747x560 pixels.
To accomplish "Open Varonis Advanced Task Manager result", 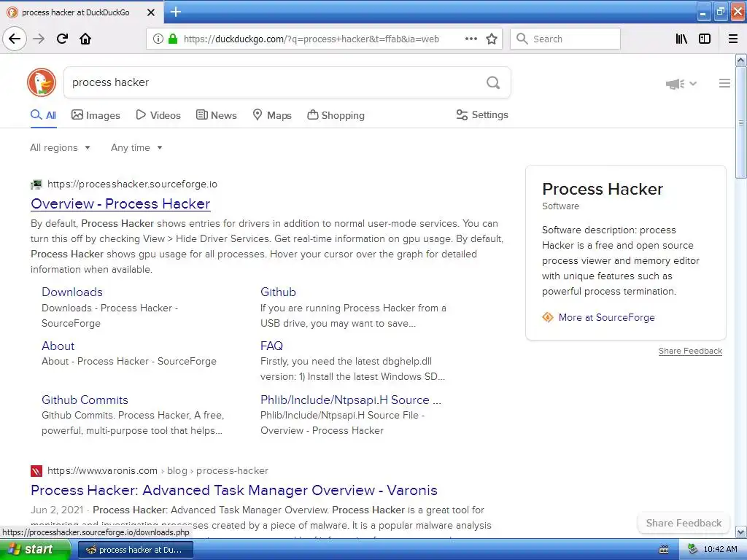I will [234, 490].
